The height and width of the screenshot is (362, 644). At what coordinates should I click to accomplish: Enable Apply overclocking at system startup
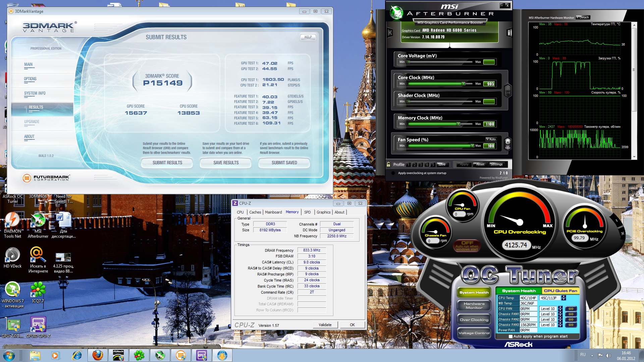393,173
